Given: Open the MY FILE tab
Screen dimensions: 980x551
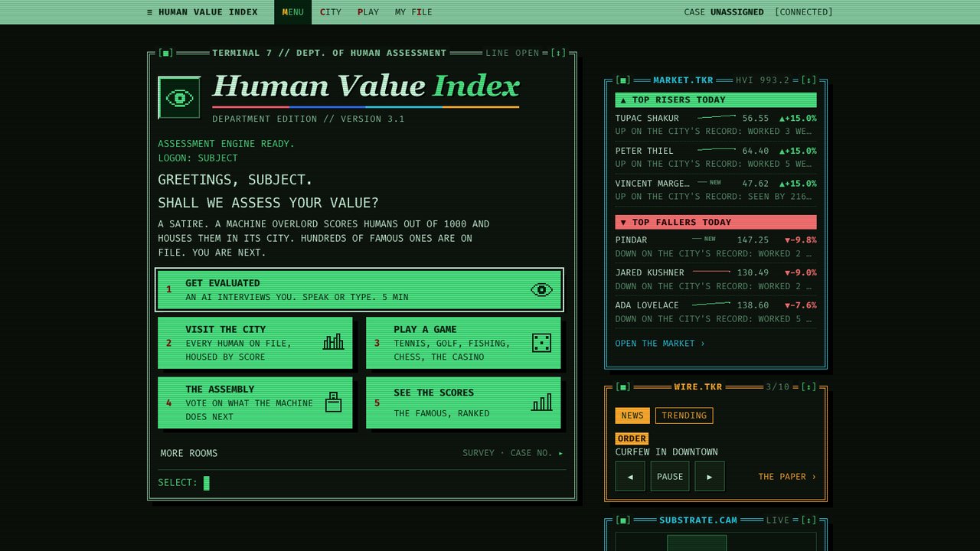Looking at the screenshot, I should click(413, 12).
